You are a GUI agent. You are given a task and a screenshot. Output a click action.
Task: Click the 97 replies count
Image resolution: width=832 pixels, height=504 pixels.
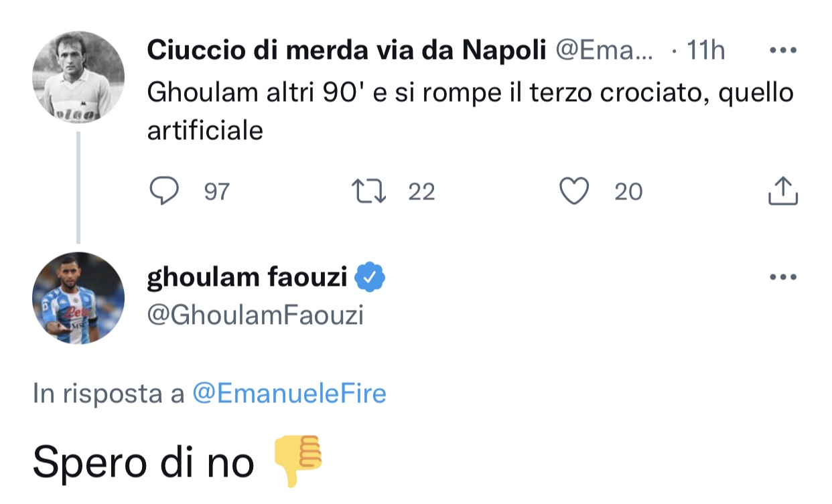216,193
